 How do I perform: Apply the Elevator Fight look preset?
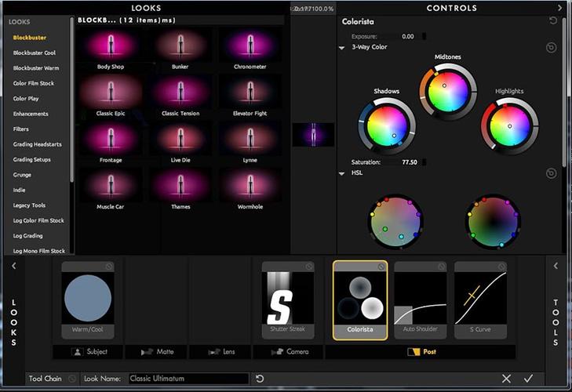coord(250,96)
